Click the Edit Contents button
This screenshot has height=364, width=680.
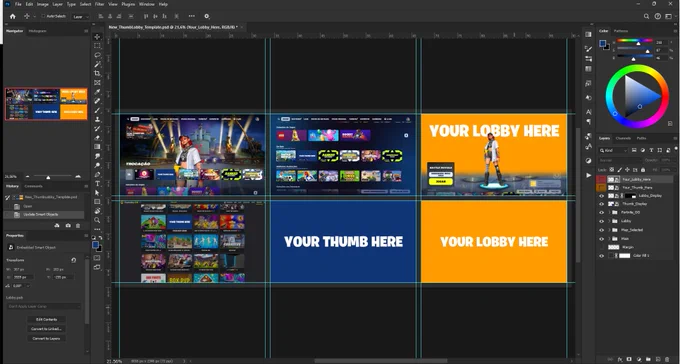(46, 319)
